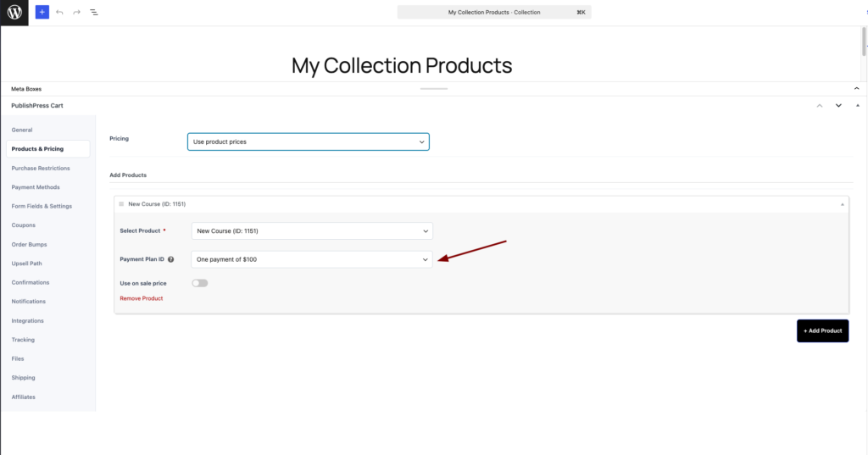The image size is (868, 455).
Task: Collapse the New Course product row
Action: click(x=843, y=204)
